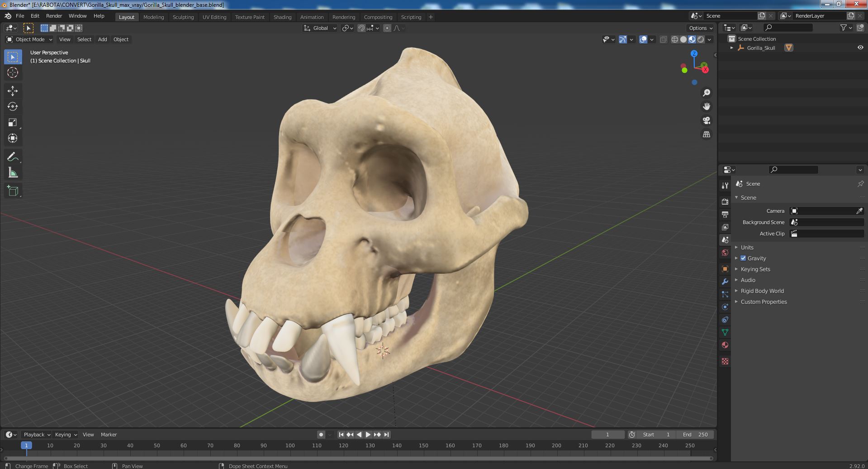This screenshot has width=868, height=469.
Task: Jump to the timeline end frame
Action: [386, 435]
